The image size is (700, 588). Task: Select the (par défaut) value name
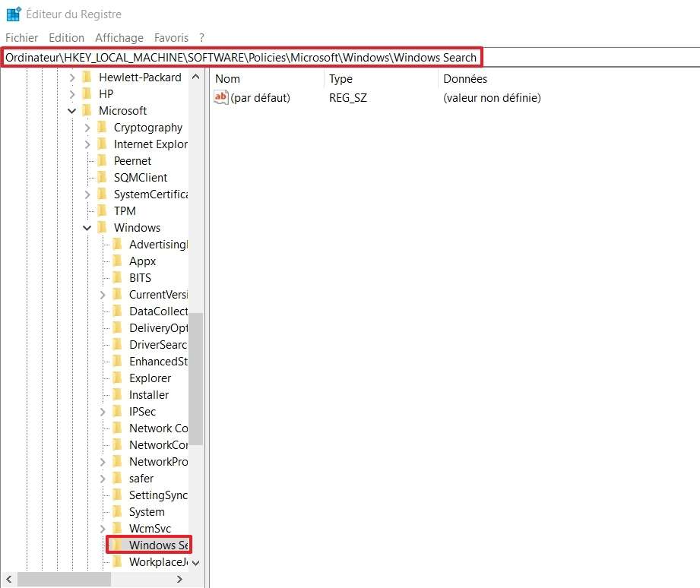(x=260, y=98)
